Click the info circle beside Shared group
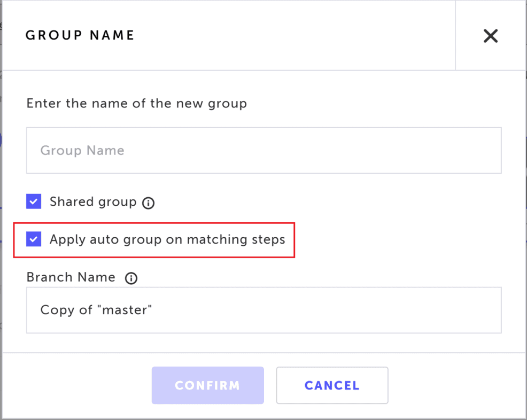Image resolution: width=527 pixels, height=420 pixels. click(148, 203)
